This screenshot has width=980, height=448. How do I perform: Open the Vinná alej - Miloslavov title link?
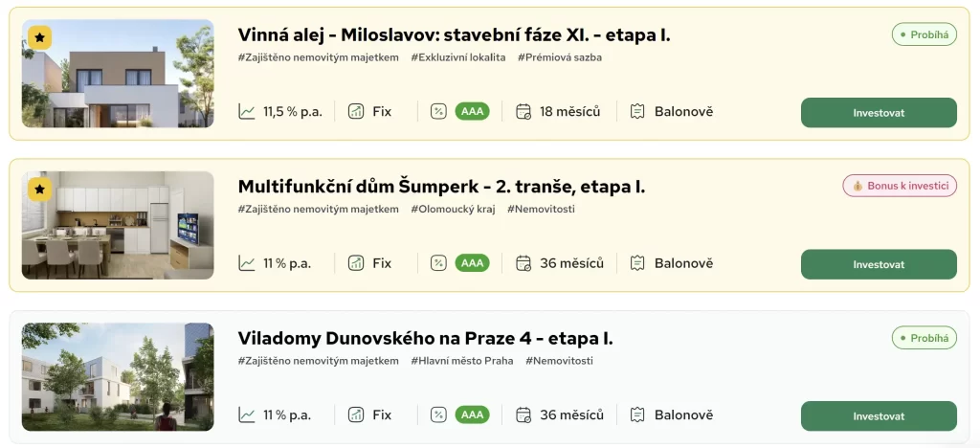454,35
